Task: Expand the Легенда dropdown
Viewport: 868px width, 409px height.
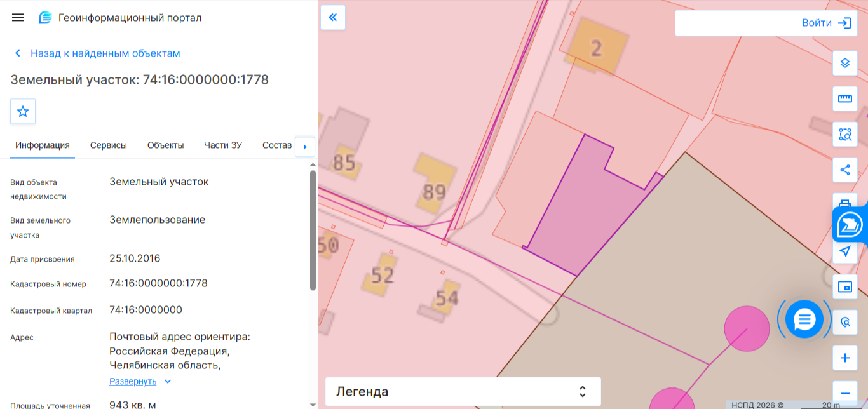Action: tap(463, 392)
